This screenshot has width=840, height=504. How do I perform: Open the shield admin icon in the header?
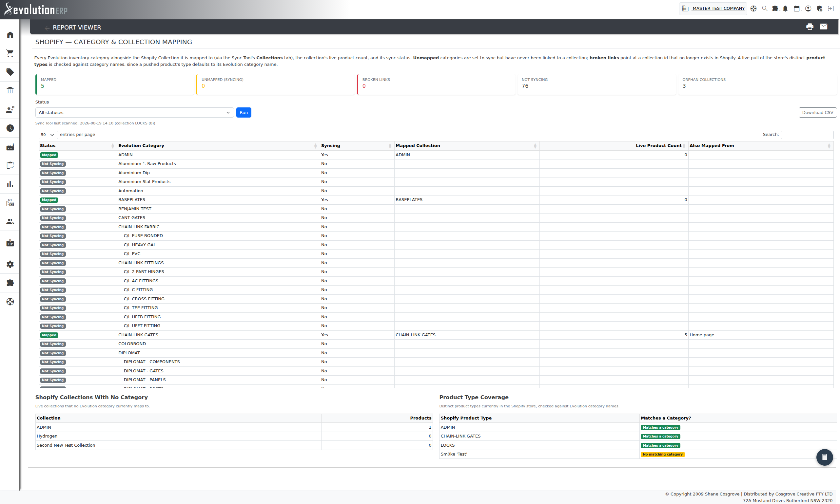pos(820,9)
